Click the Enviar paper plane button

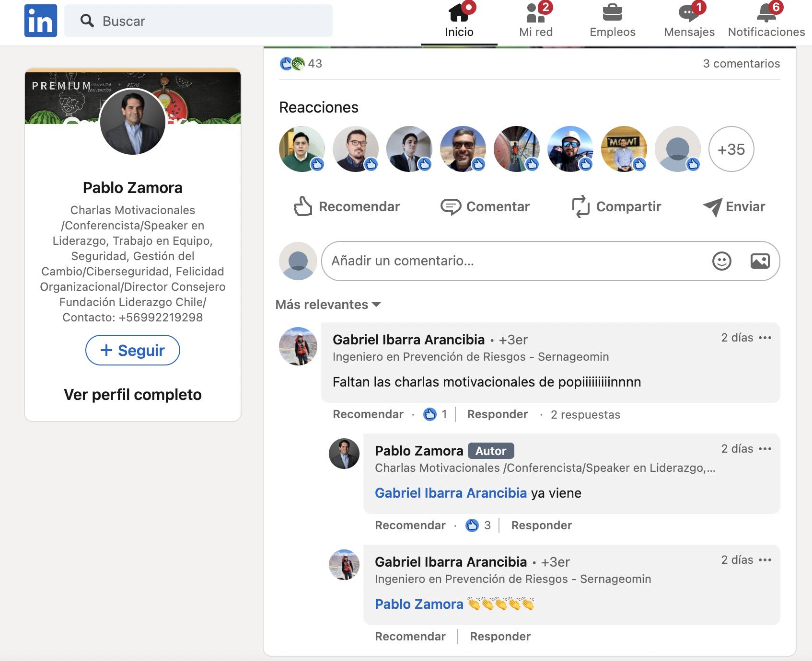click(734, 206)
